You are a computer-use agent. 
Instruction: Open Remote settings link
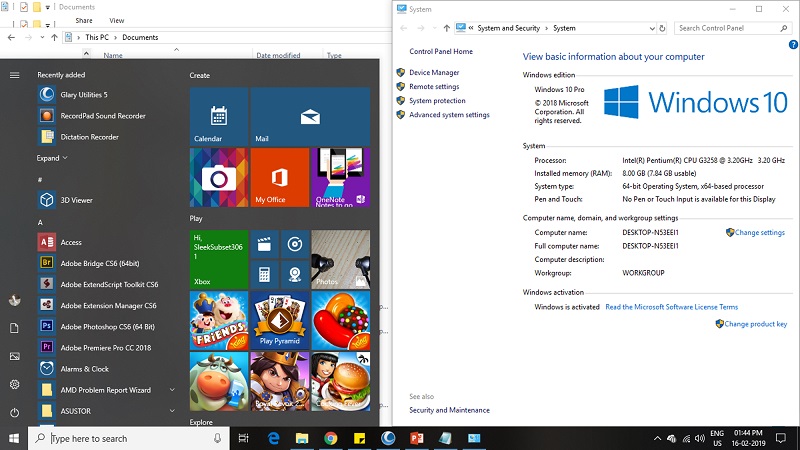[434, 87]
